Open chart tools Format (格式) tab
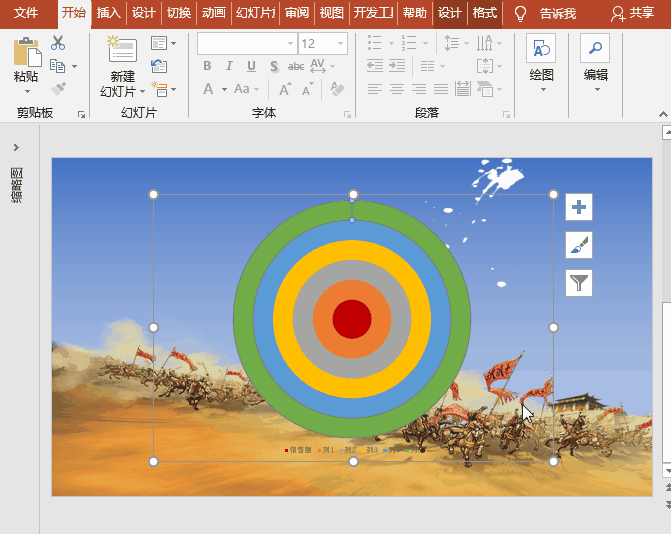This screenshot has width=671, height=534. [485, 13]
